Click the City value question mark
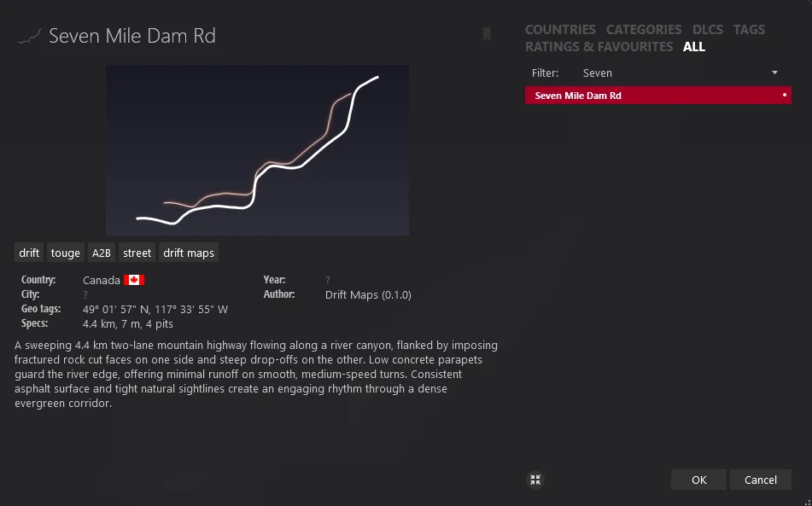 coord(85,294)
